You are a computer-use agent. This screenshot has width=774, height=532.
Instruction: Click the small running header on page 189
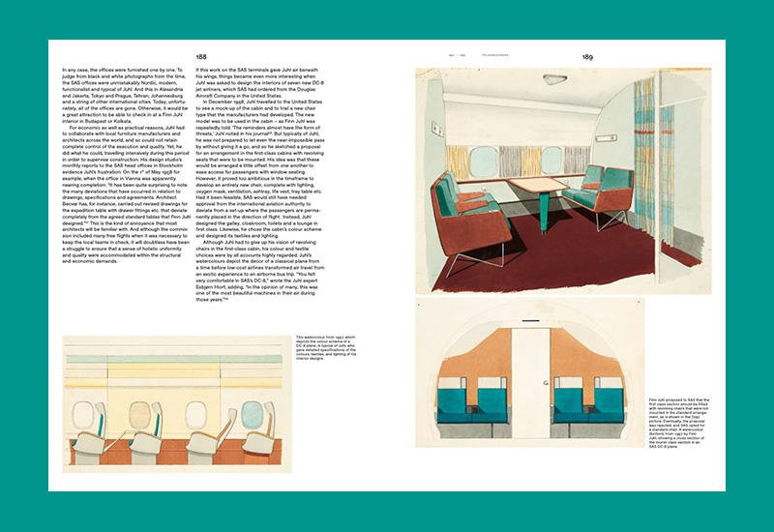click(x=478, y=55)
